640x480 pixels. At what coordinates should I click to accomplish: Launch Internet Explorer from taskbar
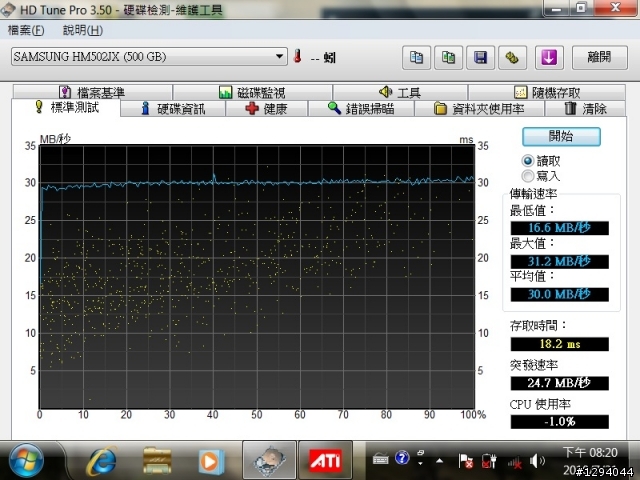pos(102,461)
